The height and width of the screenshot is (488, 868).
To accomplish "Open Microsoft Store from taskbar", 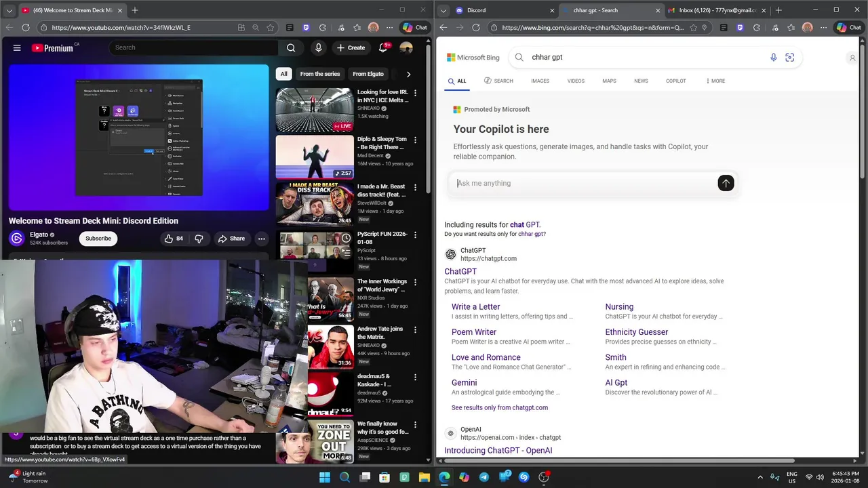I will point(384,477).
